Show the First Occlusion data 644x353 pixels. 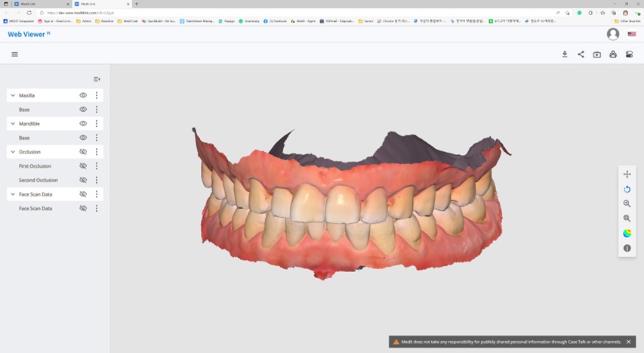[83, 166]
